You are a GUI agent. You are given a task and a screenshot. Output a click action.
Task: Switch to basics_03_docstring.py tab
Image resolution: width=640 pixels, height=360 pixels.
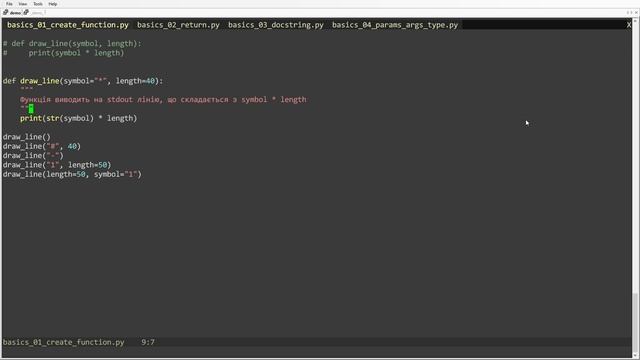(x=276, y=25)
